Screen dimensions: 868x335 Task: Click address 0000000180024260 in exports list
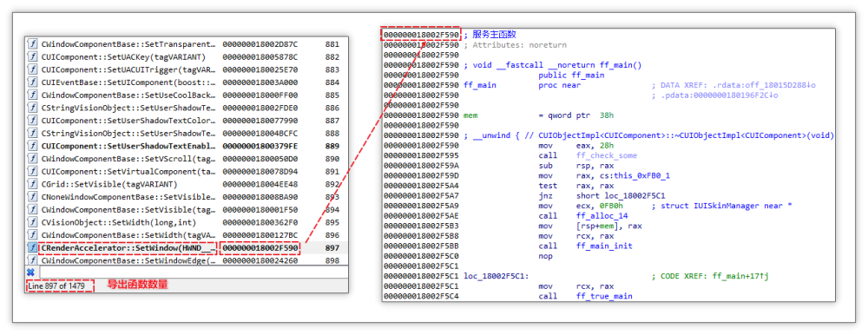pos(260,260)
